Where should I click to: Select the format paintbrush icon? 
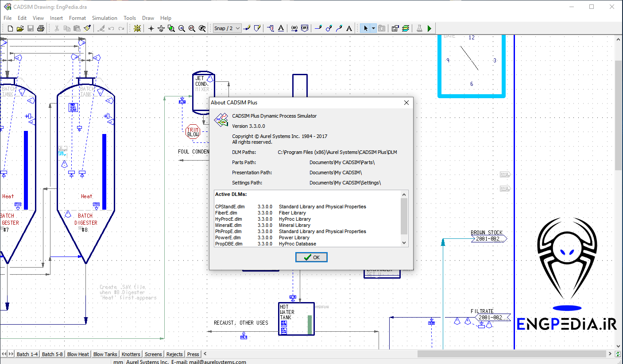[x=87, y=28]
